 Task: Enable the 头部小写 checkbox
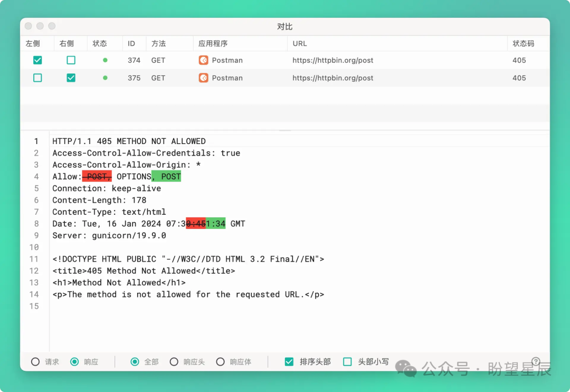coord(347,362)
